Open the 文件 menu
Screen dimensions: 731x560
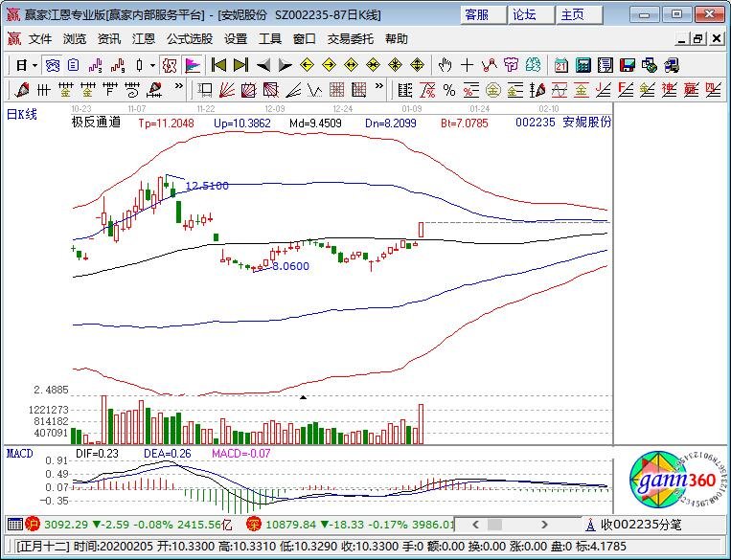coord(40,39)
